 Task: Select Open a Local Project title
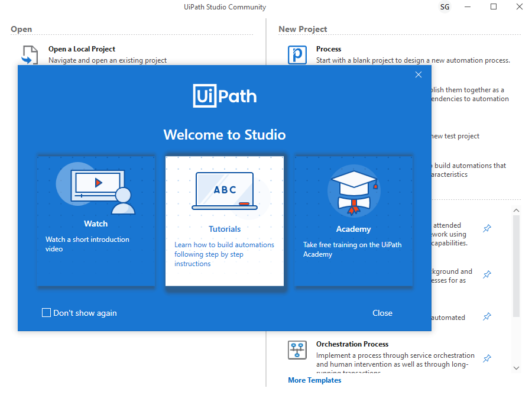[82, 49]
